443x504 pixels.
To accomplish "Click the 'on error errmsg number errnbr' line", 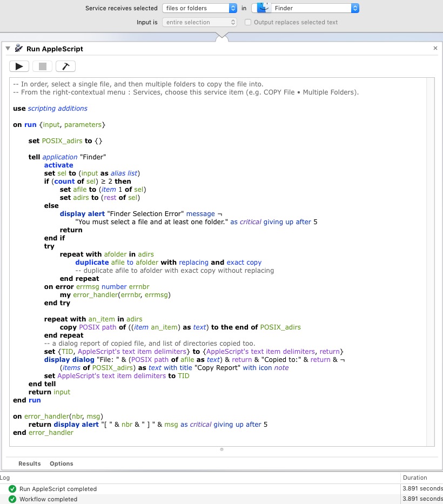I will click(x=97, y=287).
